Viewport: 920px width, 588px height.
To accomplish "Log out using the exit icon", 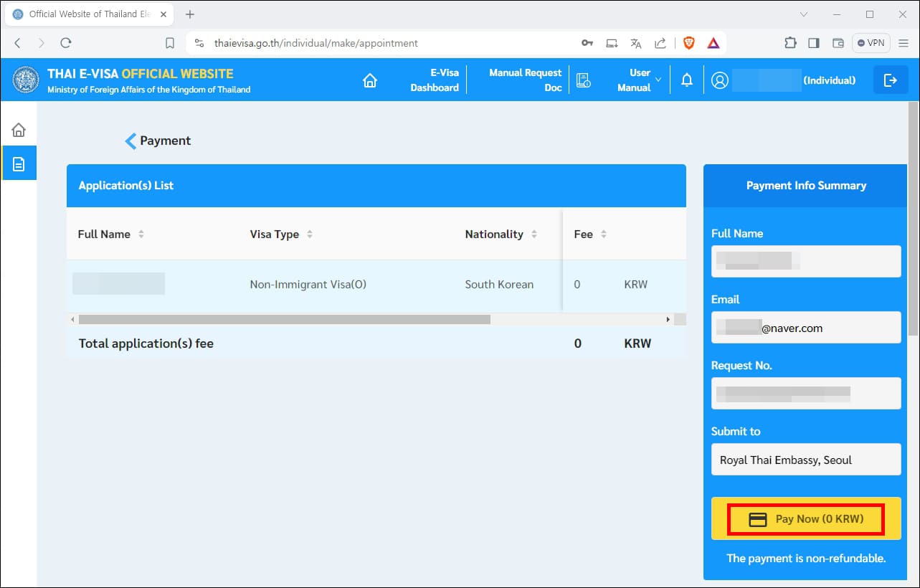I will coord(891,80).
